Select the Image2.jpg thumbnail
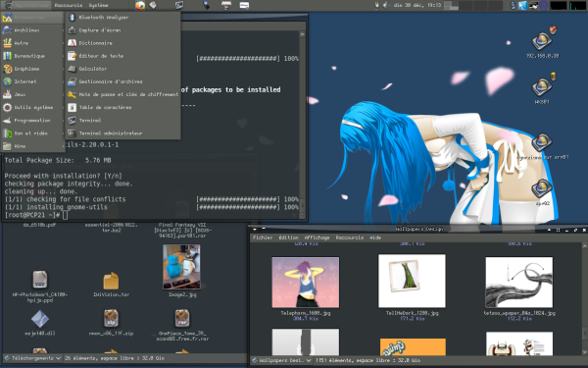Viewport: 588px width, 368px height. tap(181, 267)
